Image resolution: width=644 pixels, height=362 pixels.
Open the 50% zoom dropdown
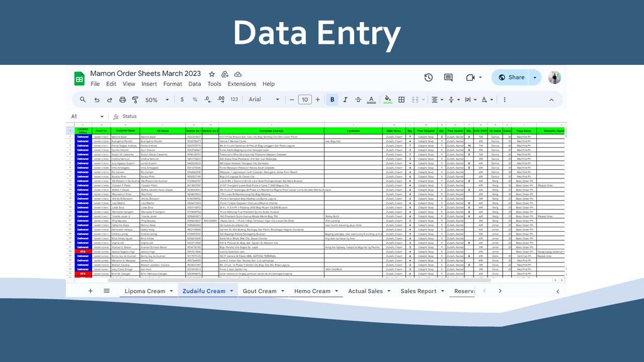click(157, 100)
